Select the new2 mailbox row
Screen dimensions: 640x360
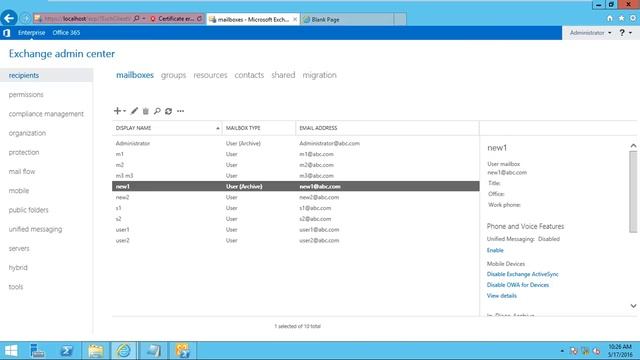[x=296, y=197]
